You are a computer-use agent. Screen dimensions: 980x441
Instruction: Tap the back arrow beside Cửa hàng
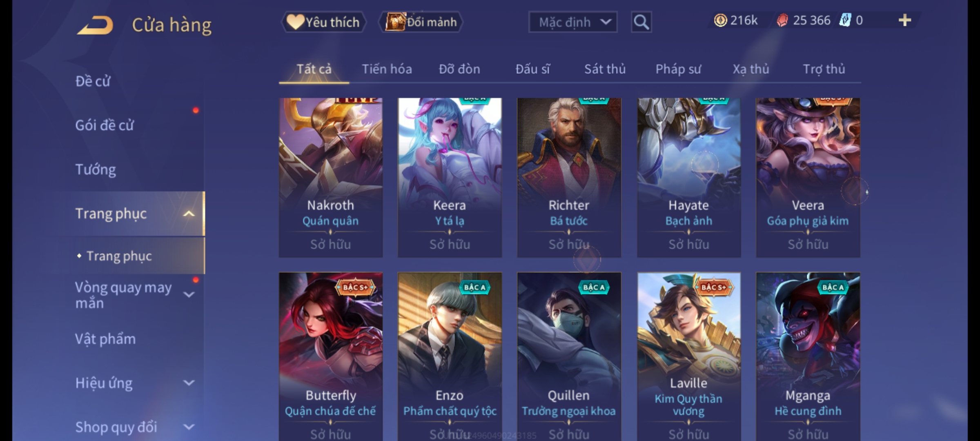95,25
